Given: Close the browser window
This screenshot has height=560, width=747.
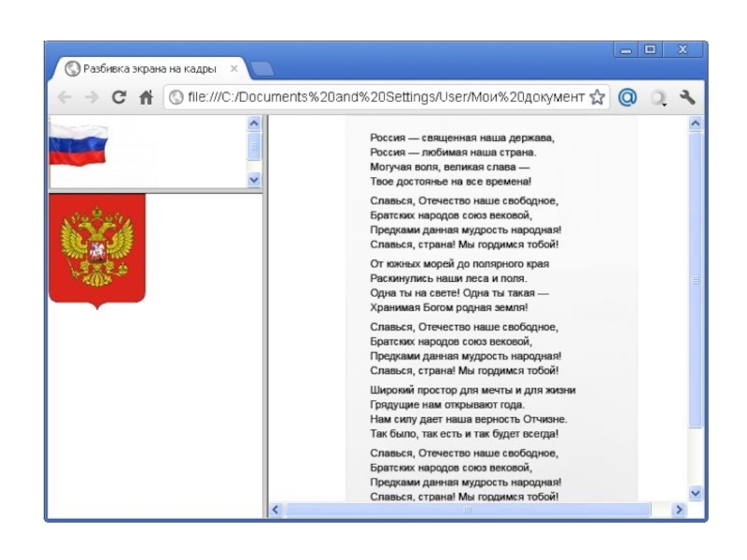Looking at the screenshot, I should (x=683, y=49).
